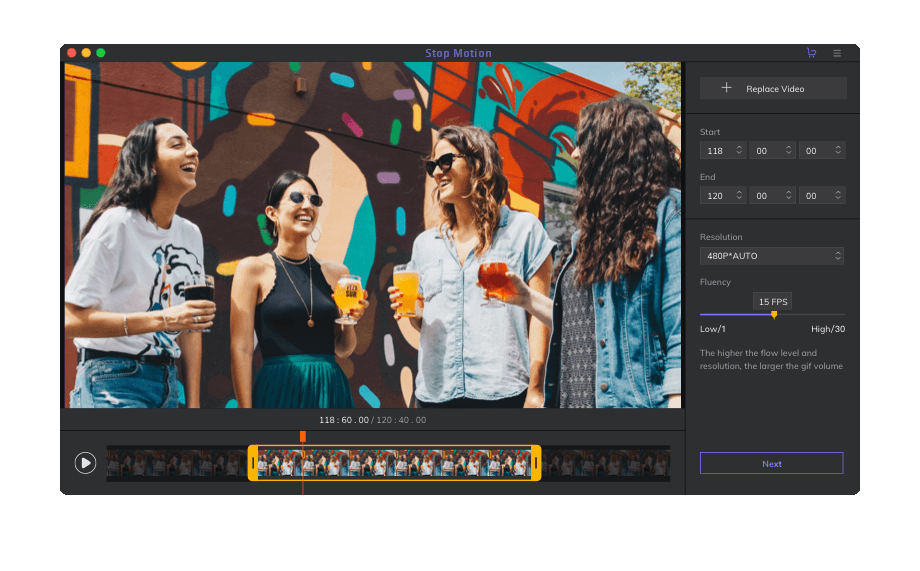The height and width of the screenshot is (571, 920).
Task: Click the End minutes stepper arrows
Action: (x=788, y=195)
